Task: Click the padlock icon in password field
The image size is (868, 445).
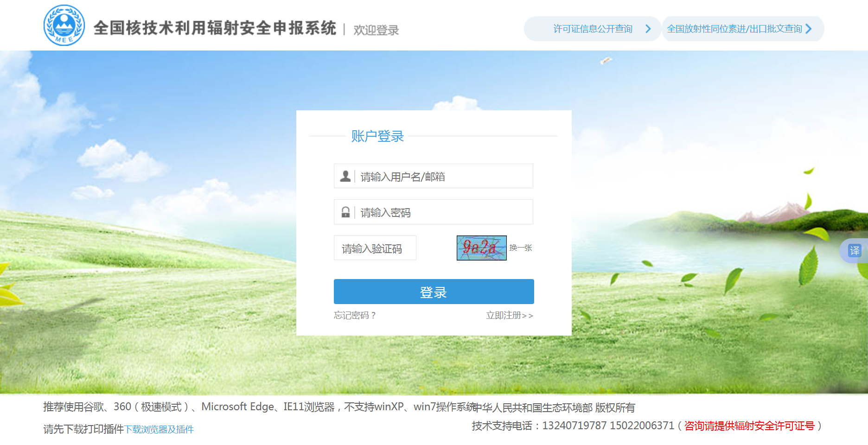Action: pos(345,212)
